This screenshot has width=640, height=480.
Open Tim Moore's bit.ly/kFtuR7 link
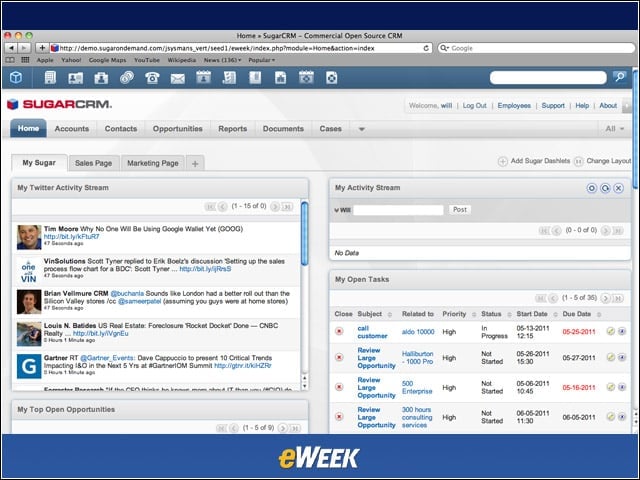click(x=71, y=237)
